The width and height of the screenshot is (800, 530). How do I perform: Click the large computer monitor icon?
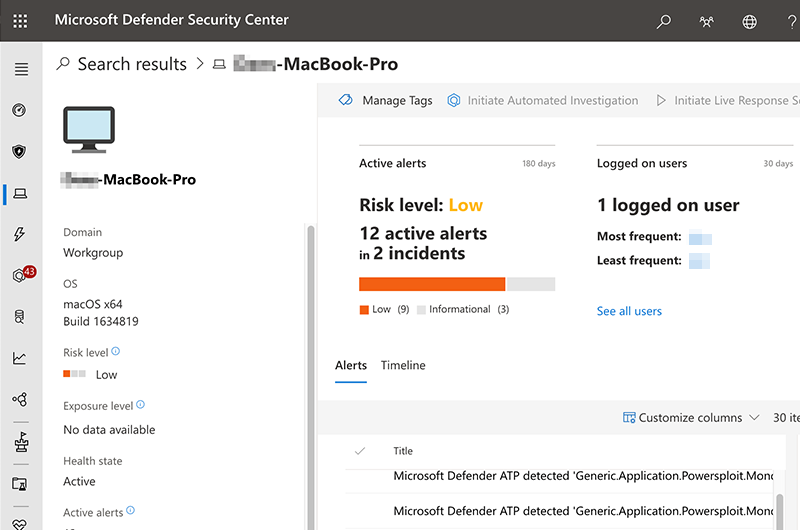point(89,130)
